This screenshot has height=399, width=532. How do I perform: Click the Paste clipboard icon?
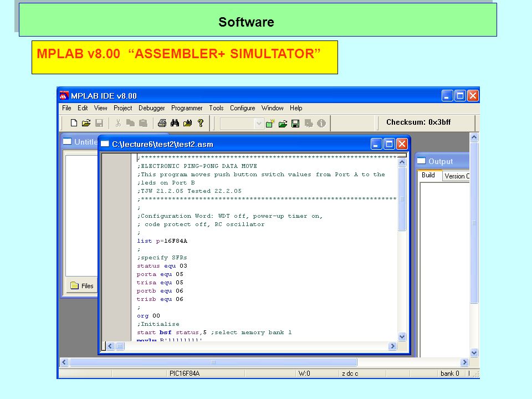coord(143,123)
